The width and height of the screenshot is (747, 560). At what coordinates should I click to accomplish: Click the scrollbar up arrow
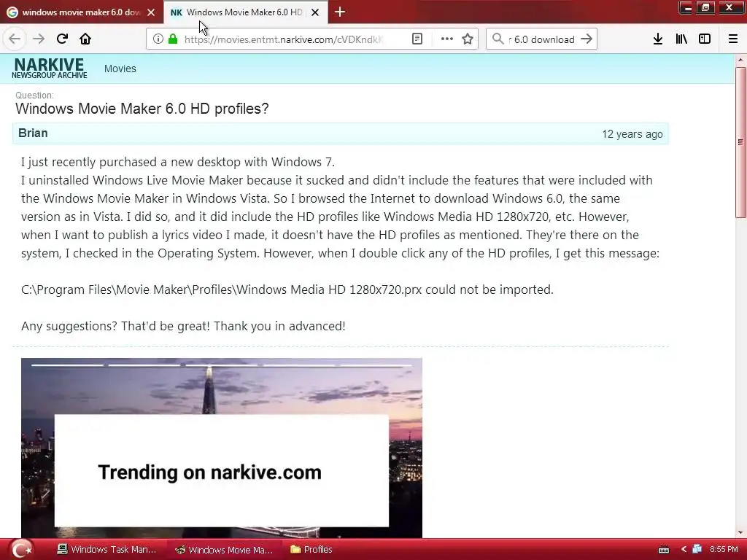point(740,60)
